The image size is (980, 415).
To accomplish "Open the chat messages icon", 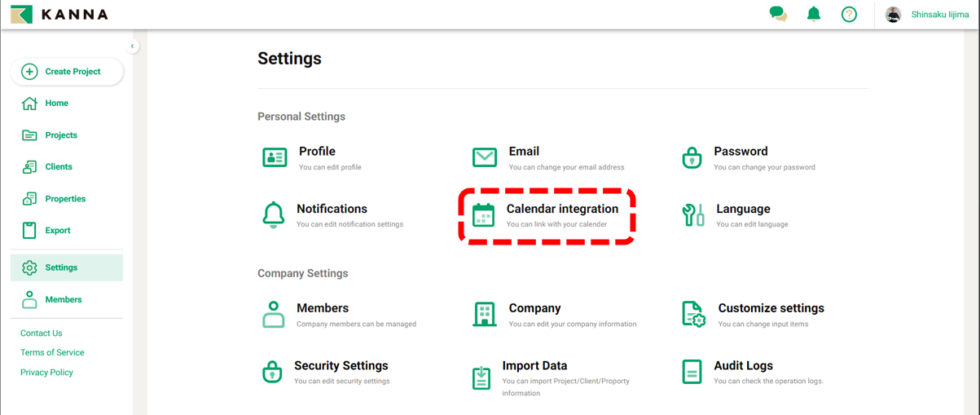I will click(778, 14).
